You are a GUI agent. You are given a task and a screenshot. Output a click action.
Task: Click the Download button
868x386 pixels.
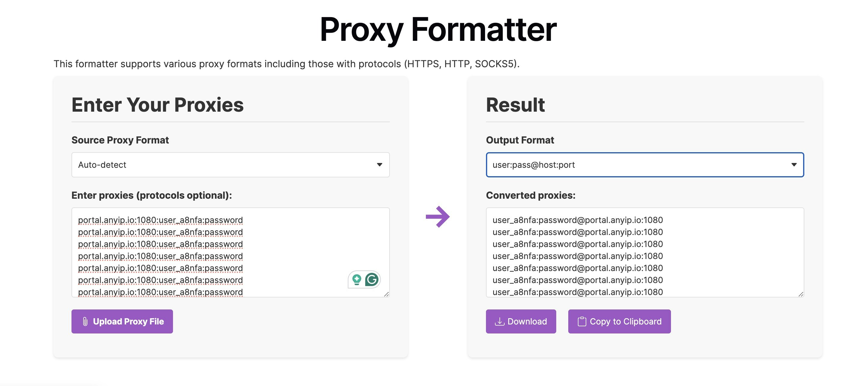click(x=521, y=321)
